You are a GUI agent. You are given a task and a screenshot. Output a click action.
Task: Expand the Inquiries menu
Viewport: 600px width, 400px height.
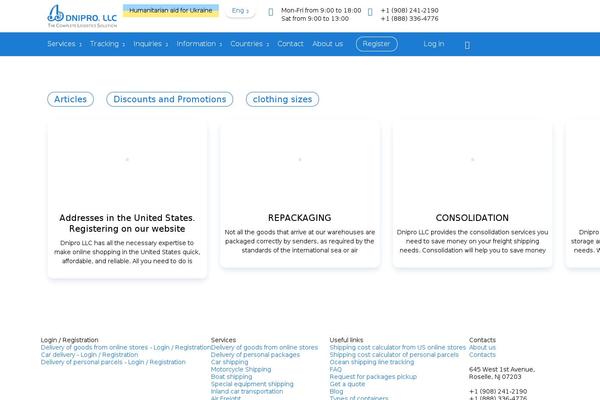click(x=150, y=44)
